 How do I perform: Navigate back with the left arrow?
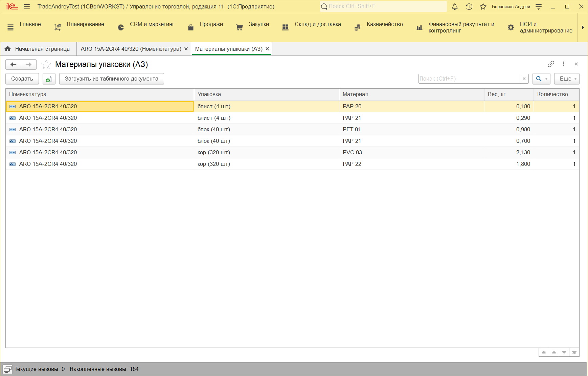coord(14,64)
